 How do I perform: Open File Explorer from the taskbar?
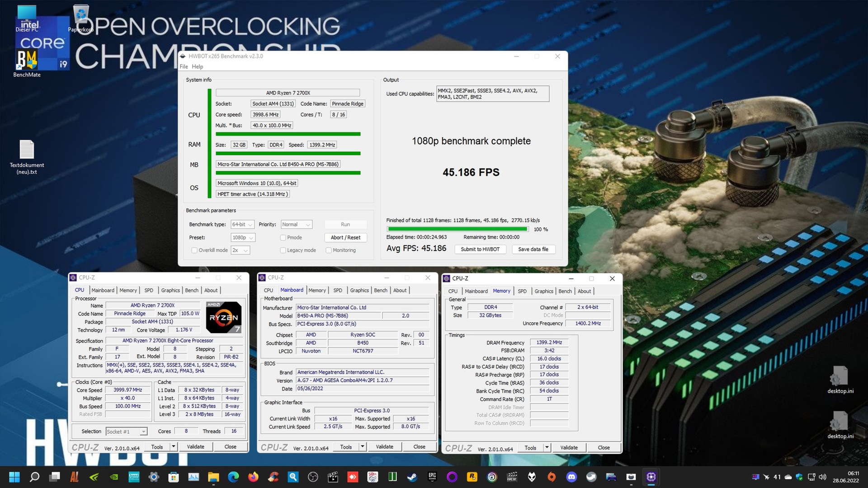pos(213,477)
